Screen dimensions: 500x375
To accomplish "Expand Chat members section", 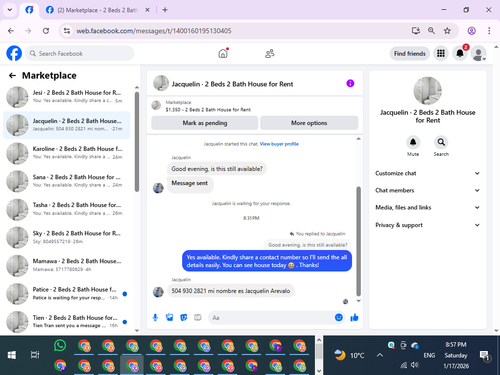I will coord(427,190).
